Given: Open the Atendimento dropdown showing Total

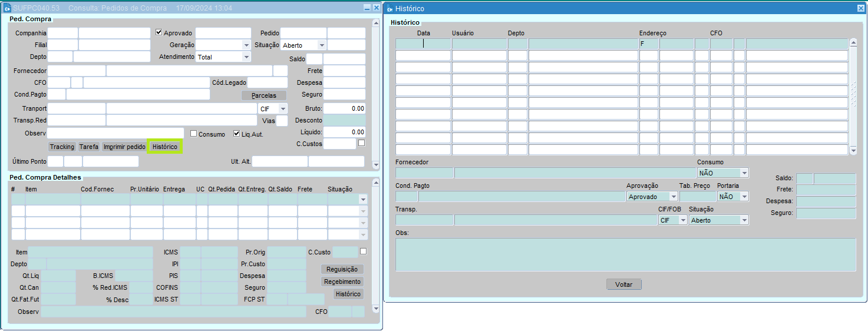Looking at the screenshot, I should tap(246, 57).
